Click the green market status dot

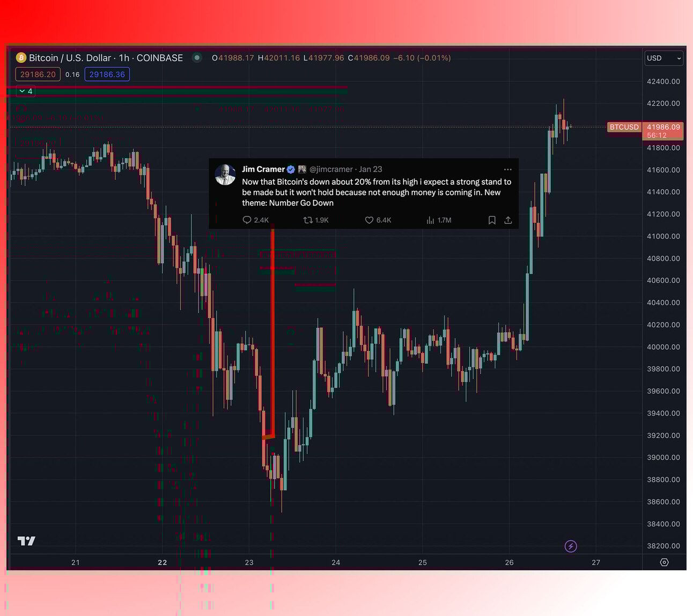(197, 58)
